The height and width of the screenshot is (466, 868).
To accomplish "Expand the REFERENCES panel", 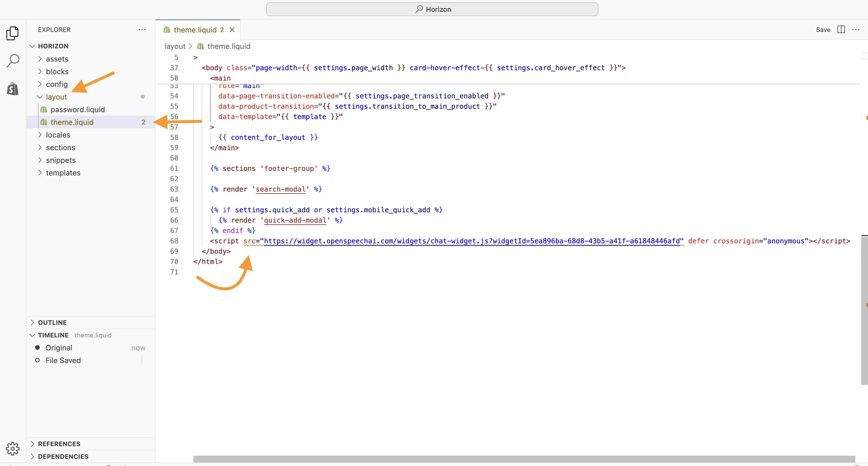I will [x=91, y=444].
